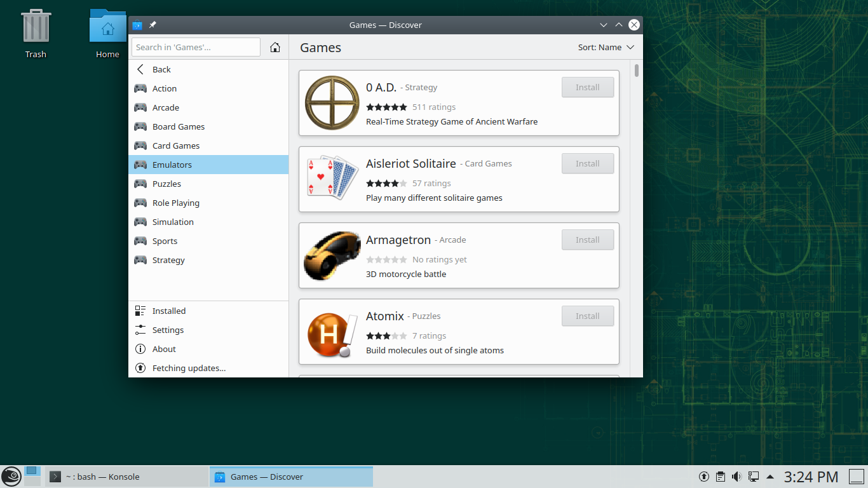Click the gamepad icon beside Emulators
The image size is (868, 488).
click(x=140, y=165)
